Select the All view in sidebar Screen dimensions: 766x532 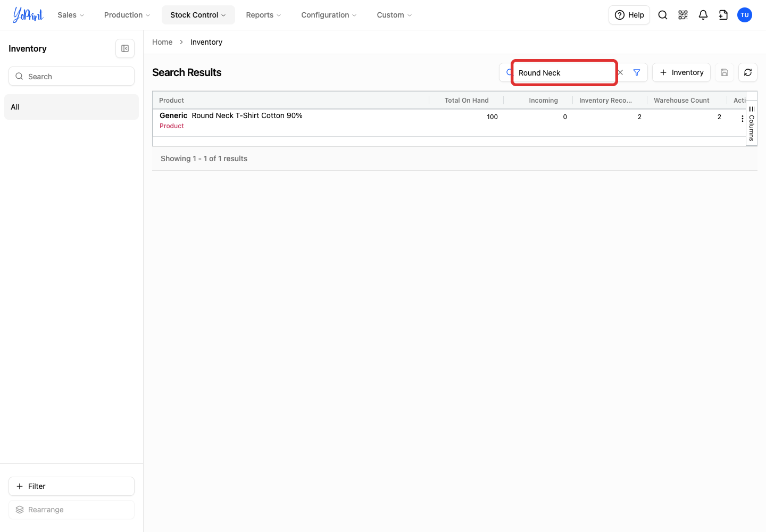[71, 107]
